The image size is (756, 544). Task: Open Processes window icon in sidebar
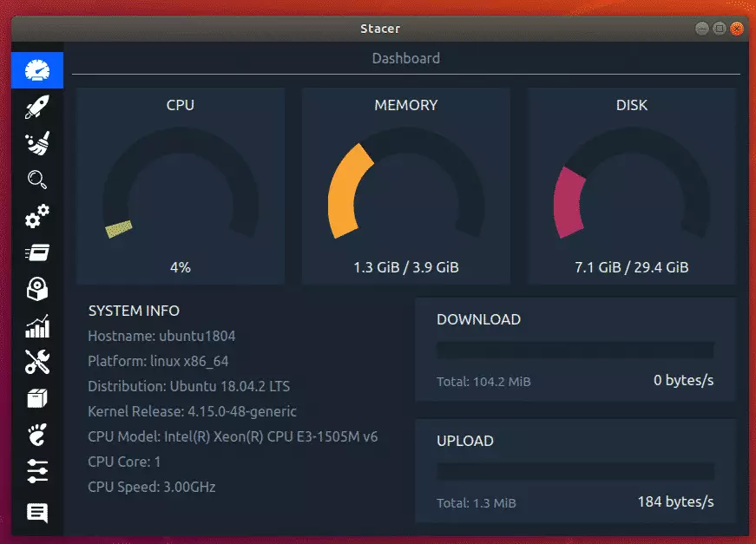[x=37, y=252]
